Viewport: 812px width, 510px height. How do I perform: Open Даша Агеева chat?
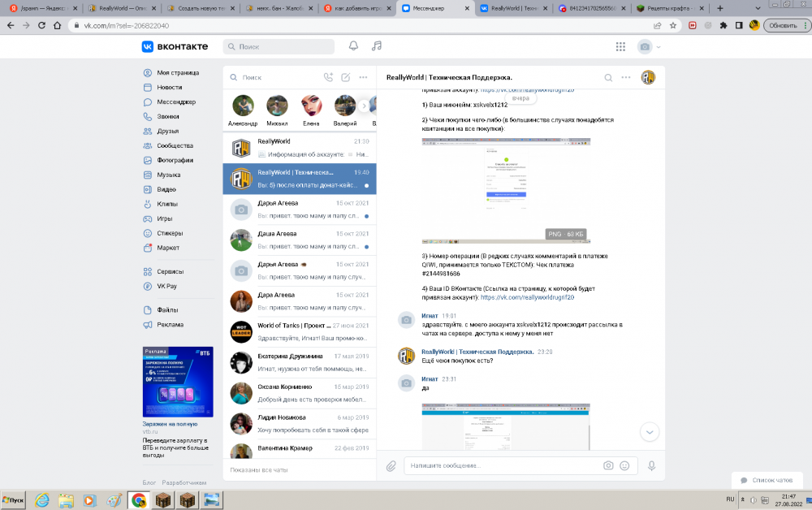pos(300,240)
